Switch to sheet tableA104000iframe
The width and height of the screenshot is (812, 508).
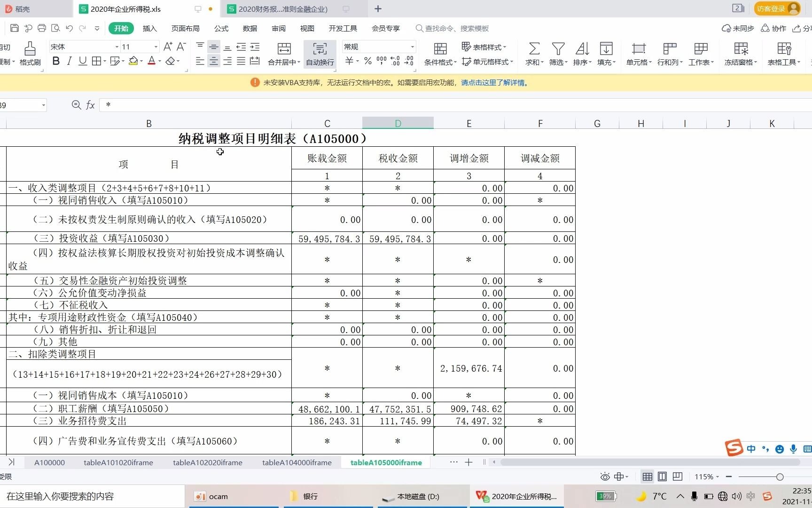(x=297, y=462)
